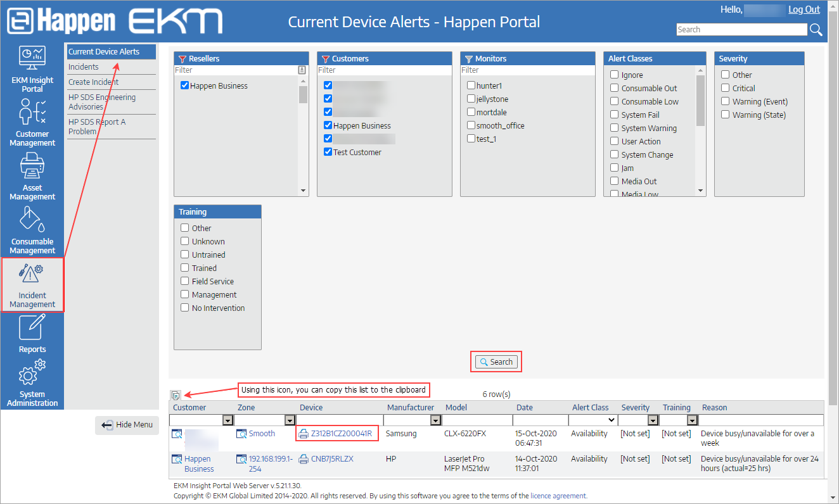
Task: Check the mortdale monitor
Action: tap(471, 112)
